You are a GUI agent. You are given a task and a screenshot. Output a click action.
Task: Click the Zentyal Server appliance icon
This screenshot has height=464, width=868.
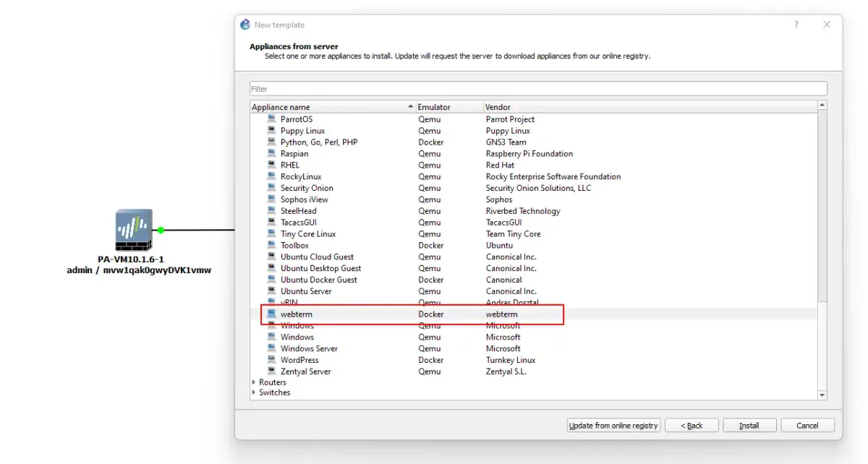coord(271,371)
